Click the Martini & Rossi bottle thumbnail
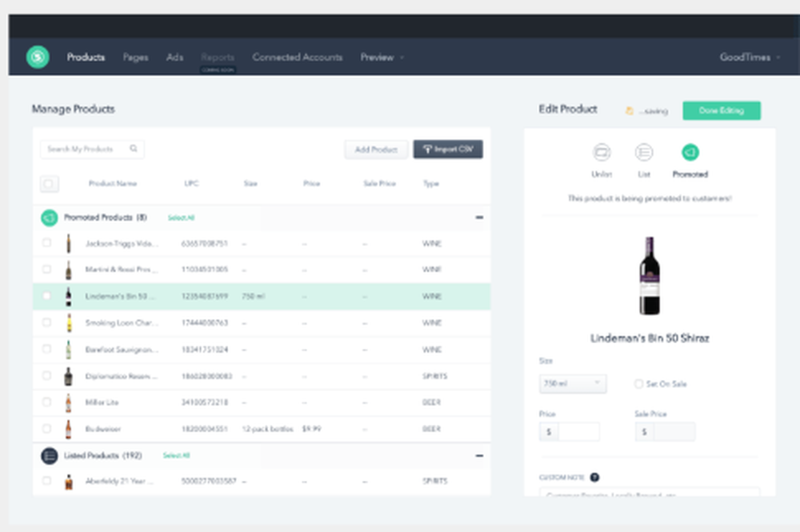800x532 pixels. (68, 270)
